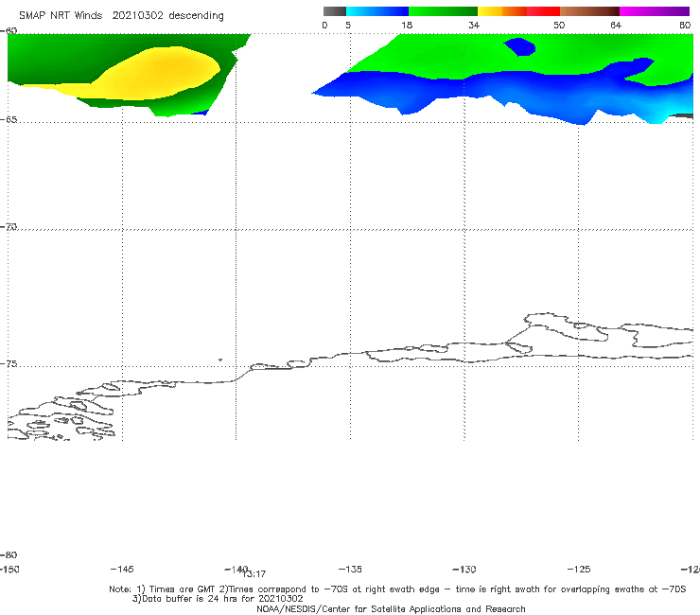Click the longitude label "-145"
Screen dimensions: 700x615
click(122, 570)
